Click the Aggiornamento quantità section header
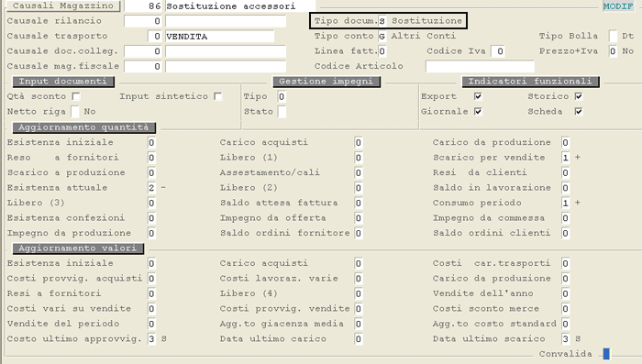The image size is (642, 364). (x=84, y=127)
